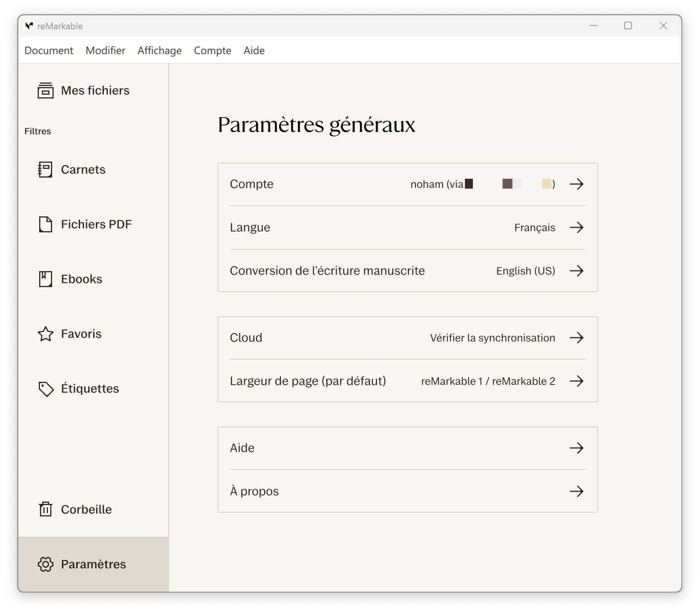Click the English (US) value

click(525, 271)
